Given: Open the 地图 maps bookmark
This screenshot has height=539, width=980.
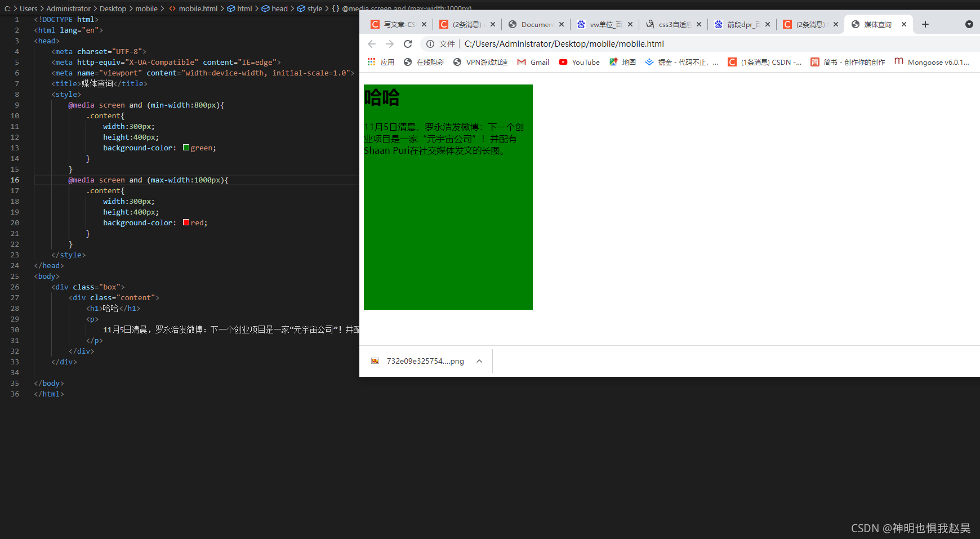Looking at the screenshot, I should pos(622,62).
